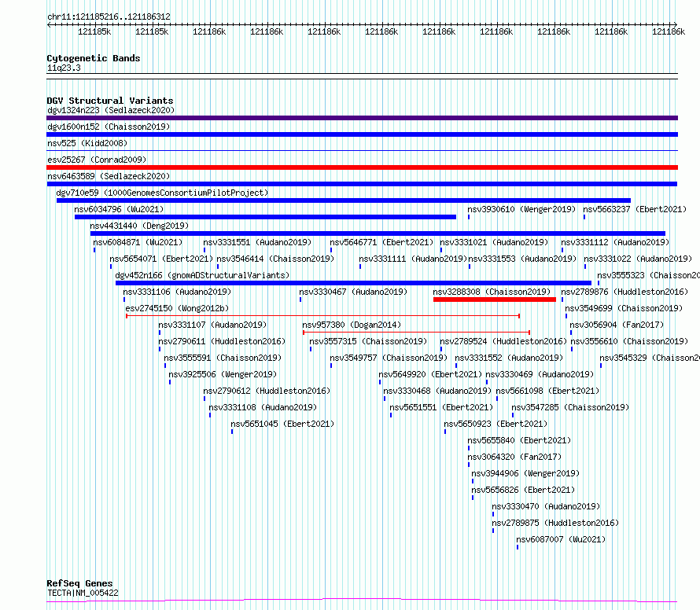Open the nsv3331107 (Audano2019) label
Image resolution: width=700 pixels, height=610 pixels.
pyautogui.click(x=212, y=325)
